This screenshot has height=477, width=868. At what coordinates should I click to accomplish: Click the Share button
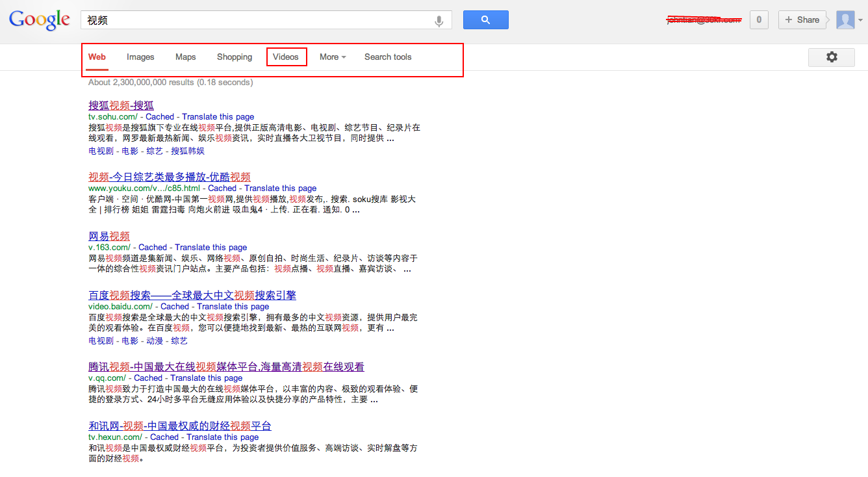[x=802, y=20]
